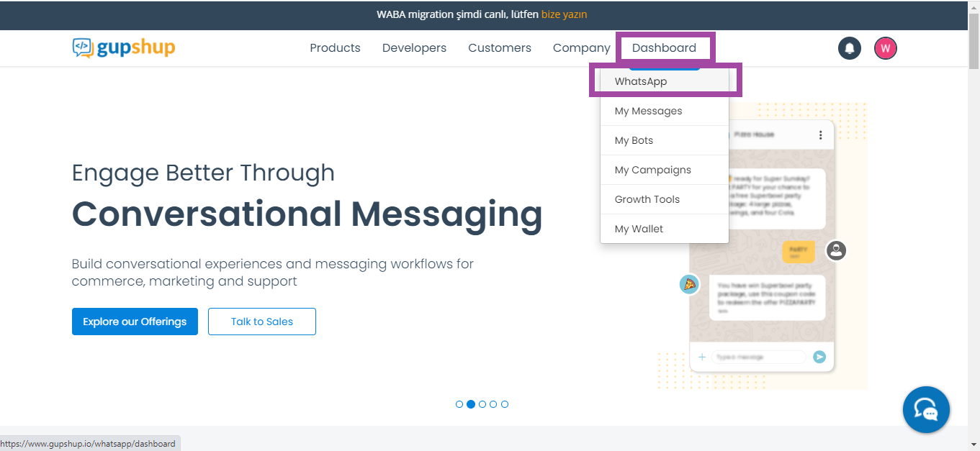Open the Company menu

[582, 48]
